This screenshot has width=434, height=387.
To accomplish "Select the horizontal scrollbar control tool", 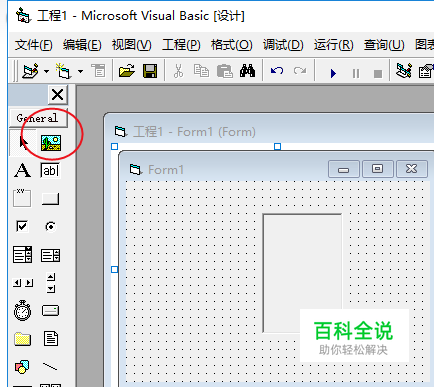I will tap(23, 283).
